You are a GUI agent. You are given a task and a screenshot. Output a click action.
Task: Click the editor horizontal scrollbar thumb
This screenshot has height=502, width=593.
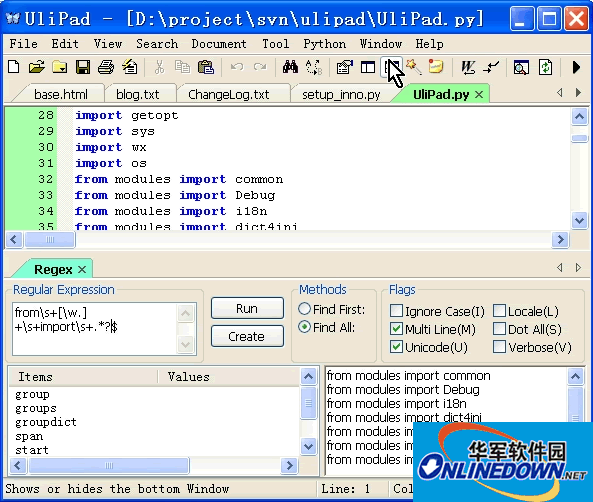[x=50, y=239]
